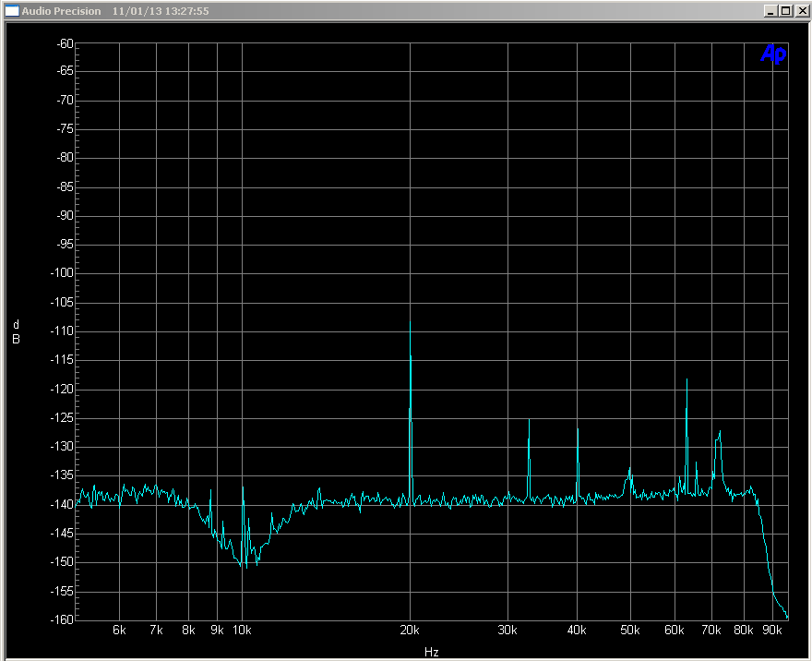The width and height of the screenshot is (812, 661).
Task: Click the 7k frequency label
Action: point(156,631)
